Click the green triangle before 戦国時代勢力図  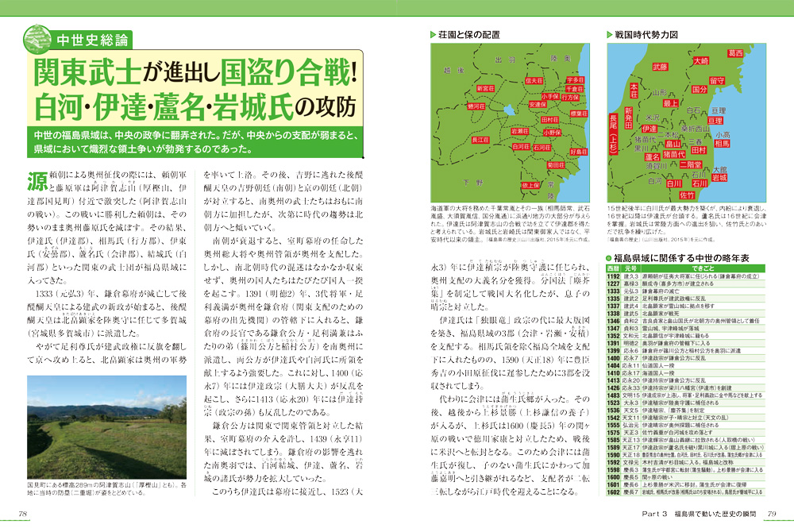coord(610,34)
